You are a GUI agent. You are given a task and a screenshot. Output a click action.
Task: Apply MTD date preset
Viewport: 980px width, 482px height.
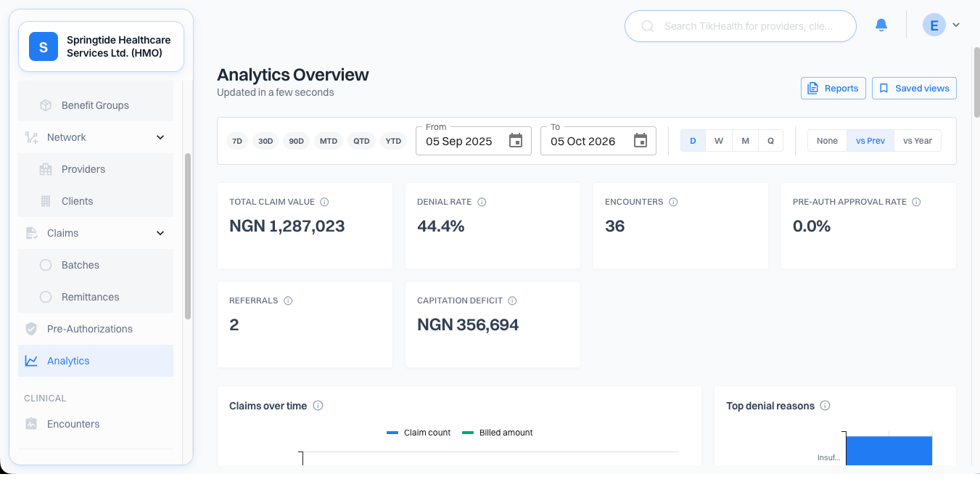pos(329,141)
